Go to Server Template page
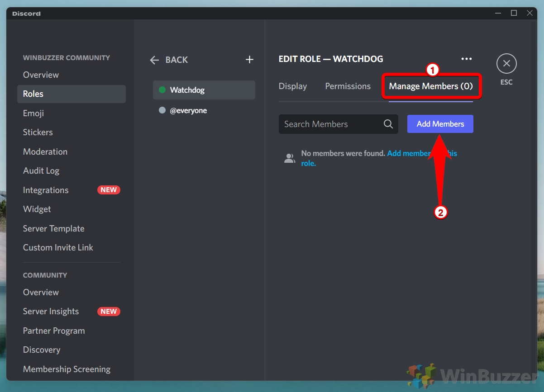 [x=72, y=228]
